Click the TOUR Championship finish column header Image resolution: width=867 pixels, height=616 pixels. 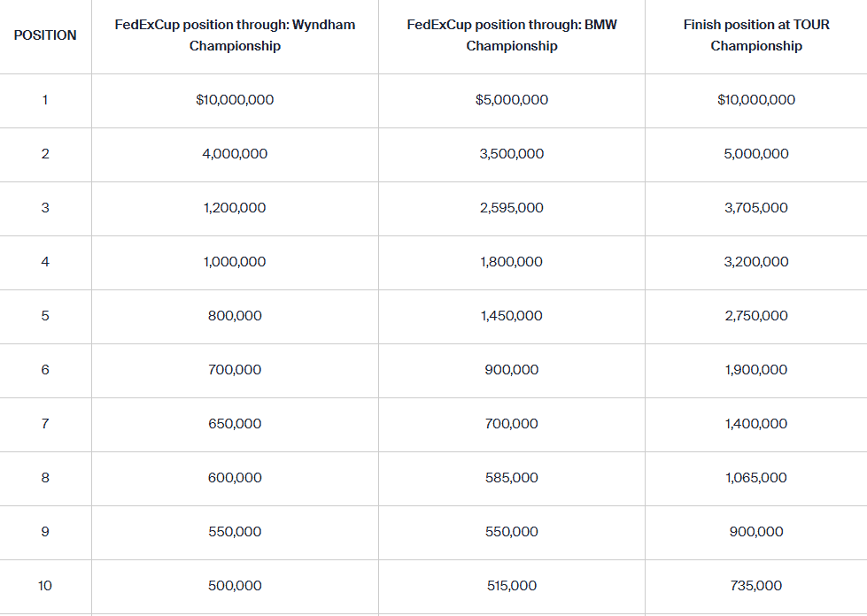click(756, 35)
